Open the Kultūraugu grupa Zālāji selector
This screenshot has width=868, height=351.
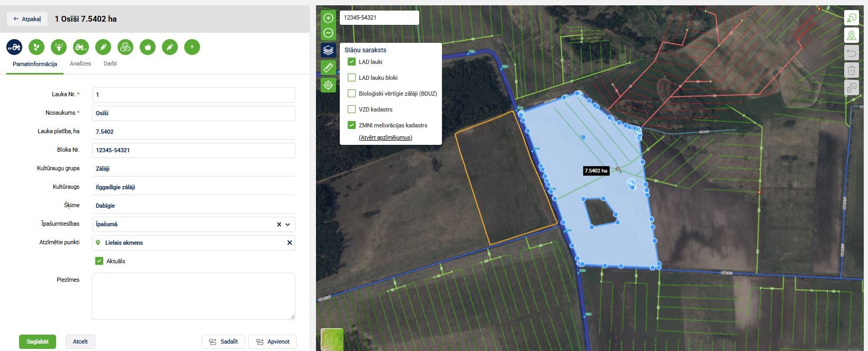pyautogui.click(x=193, y=169)
